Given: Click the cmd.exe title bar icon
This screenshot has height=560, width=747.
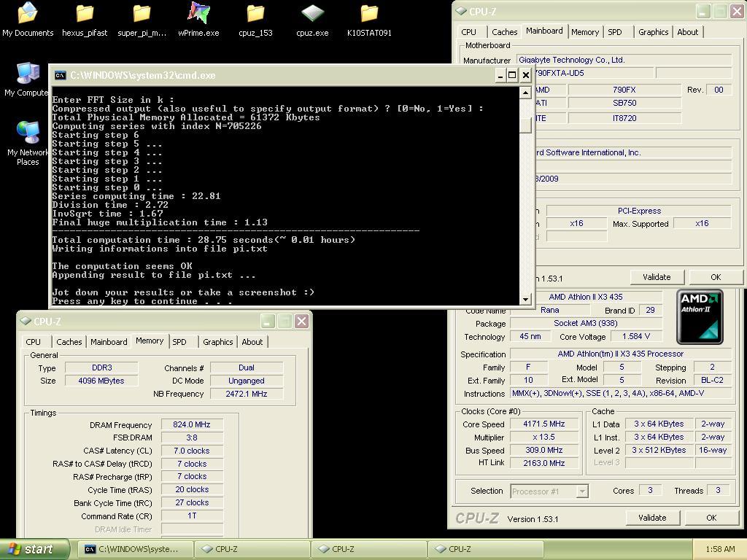Looking at the screenshot, I should [60, 75].
